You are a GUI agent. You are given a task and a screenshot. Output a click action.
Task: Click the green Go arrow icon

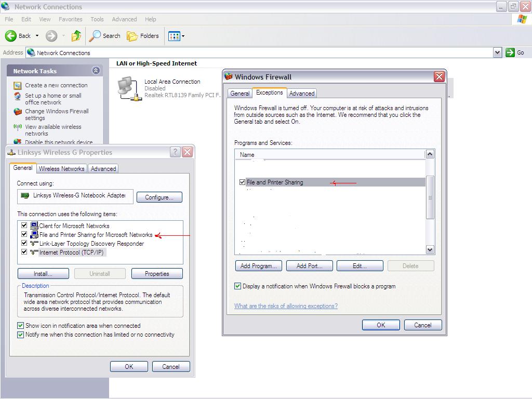510,52
